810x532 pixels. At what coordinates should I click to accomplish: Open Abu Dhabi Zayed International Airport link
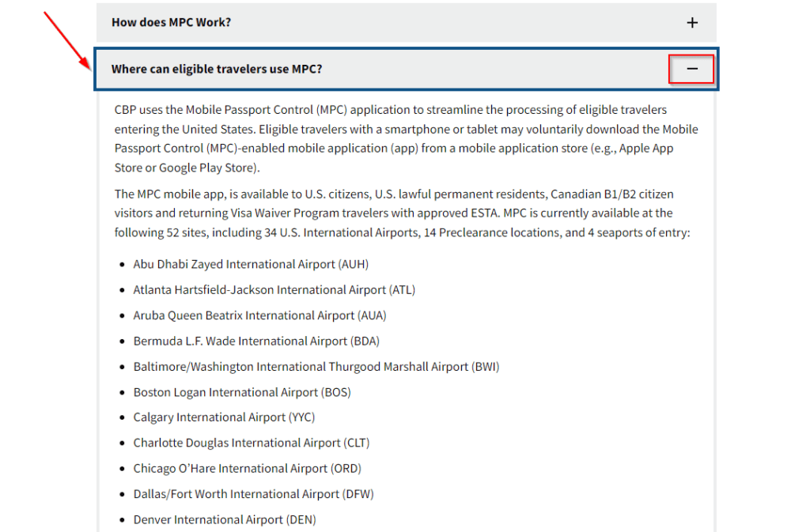coord(250,264)
